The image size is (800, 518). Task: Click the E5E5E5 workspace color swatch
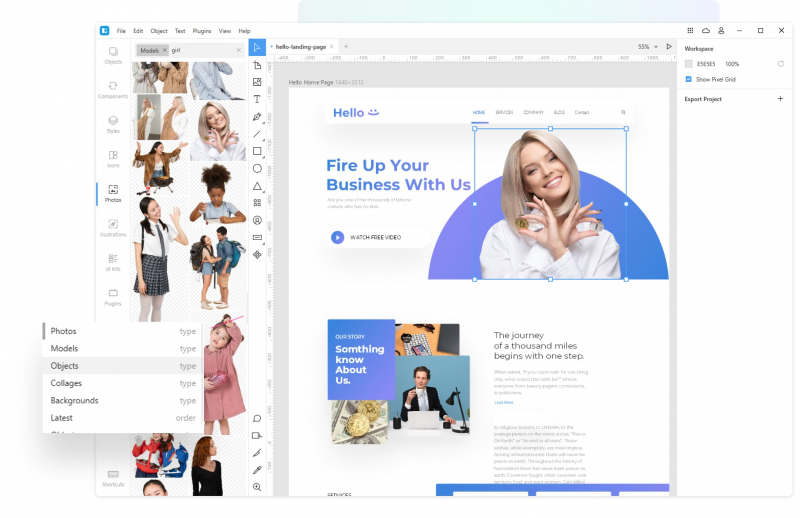pyautogui.click(x=689, y=64)
